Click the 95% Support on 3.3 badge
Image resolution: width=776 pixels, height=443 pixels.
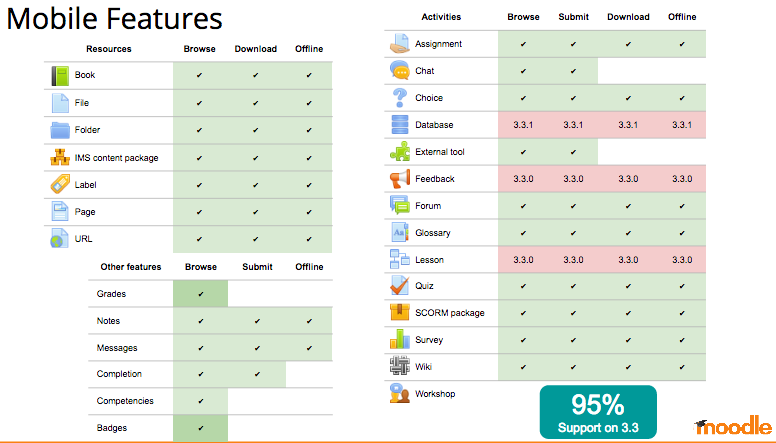click(x=598, y=412)
